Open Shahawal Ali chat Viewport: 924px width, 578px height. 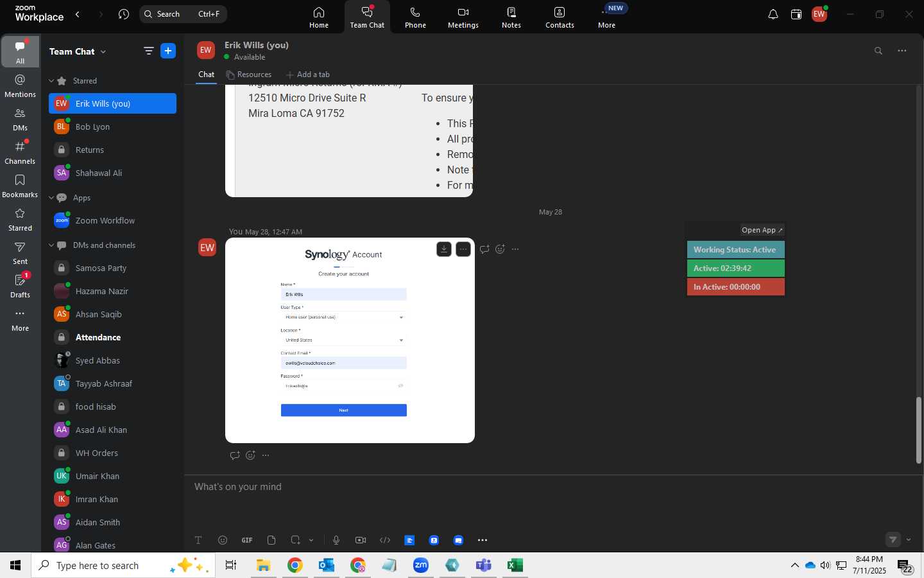tap(112, 173)
